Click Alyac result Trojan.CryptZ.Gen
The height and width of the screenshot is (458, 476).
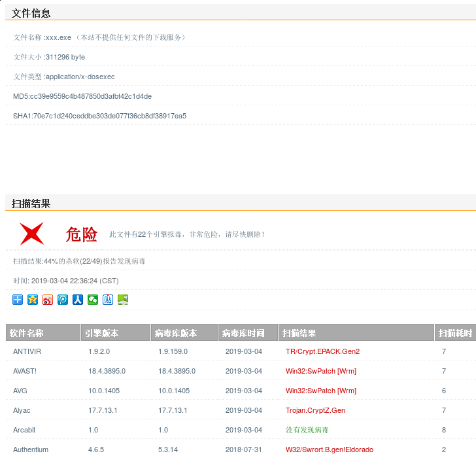(x=315, y=410)
